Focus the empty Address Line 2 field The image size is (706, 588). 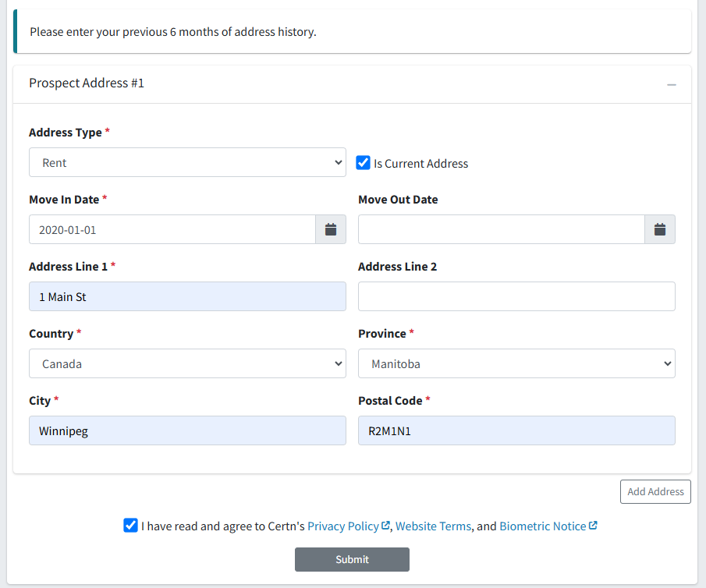pos(516,296)
